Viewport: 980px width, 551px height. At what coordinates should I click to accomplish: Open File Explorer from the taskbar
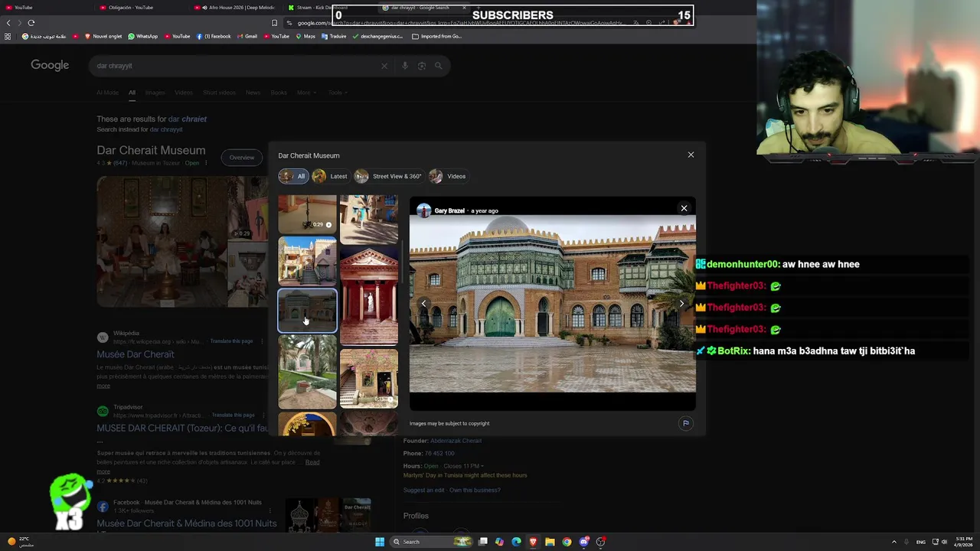[550, 542]
